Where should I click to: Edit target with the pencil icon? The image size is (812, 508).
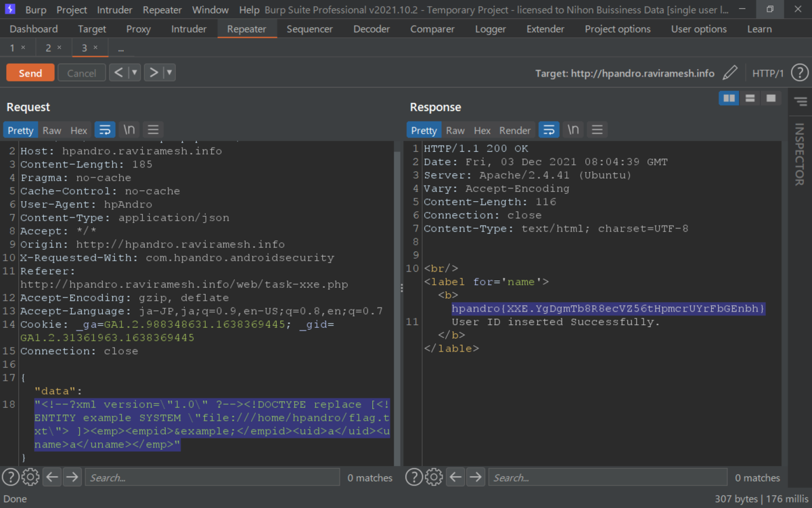point(730,72)
